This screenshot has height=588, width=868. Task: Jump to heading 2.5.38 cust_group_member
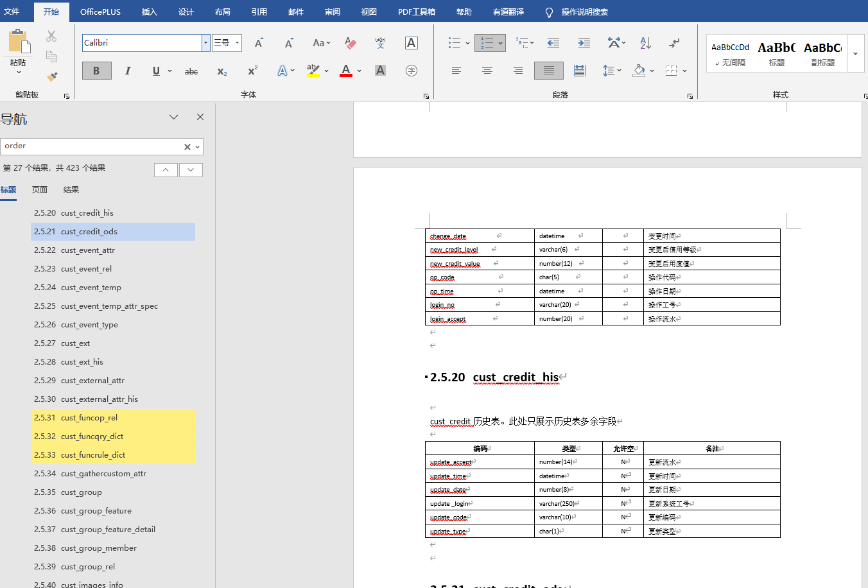pyautogui.click(x=113, y=548)
